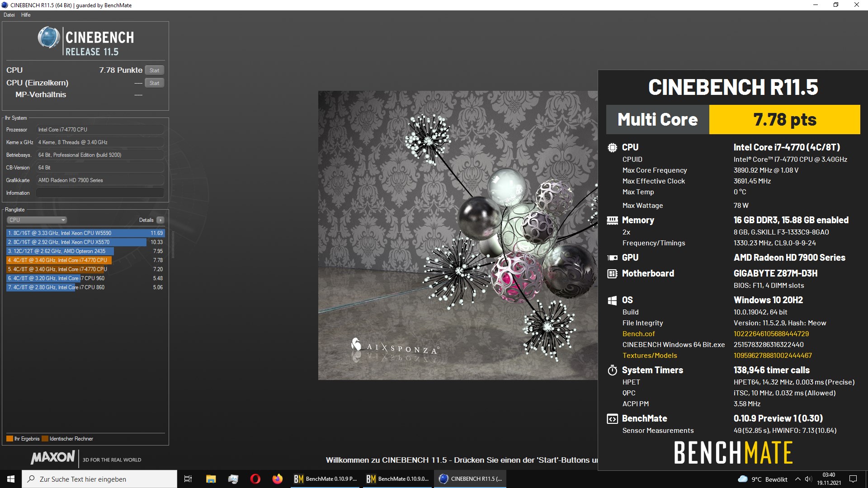This screenshot has height=488, width=868.
Task: Open the notification center icon
Action: (x=853, y=479)
